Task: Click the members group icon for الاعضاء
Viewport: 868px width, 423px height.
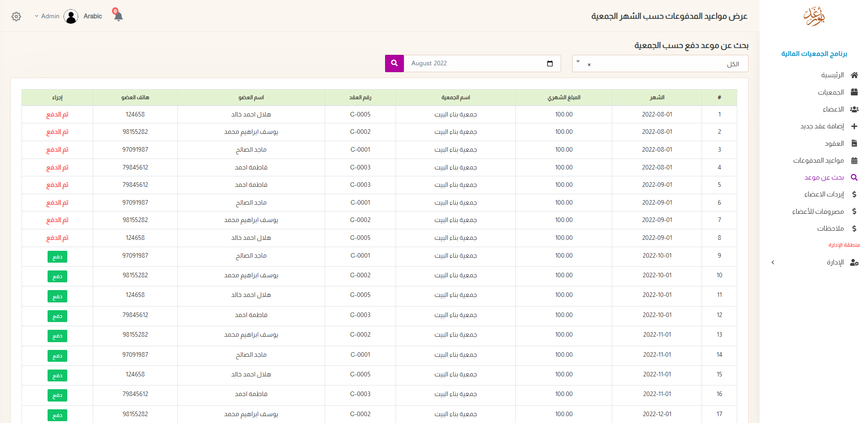Action: (x=854, y=109)
